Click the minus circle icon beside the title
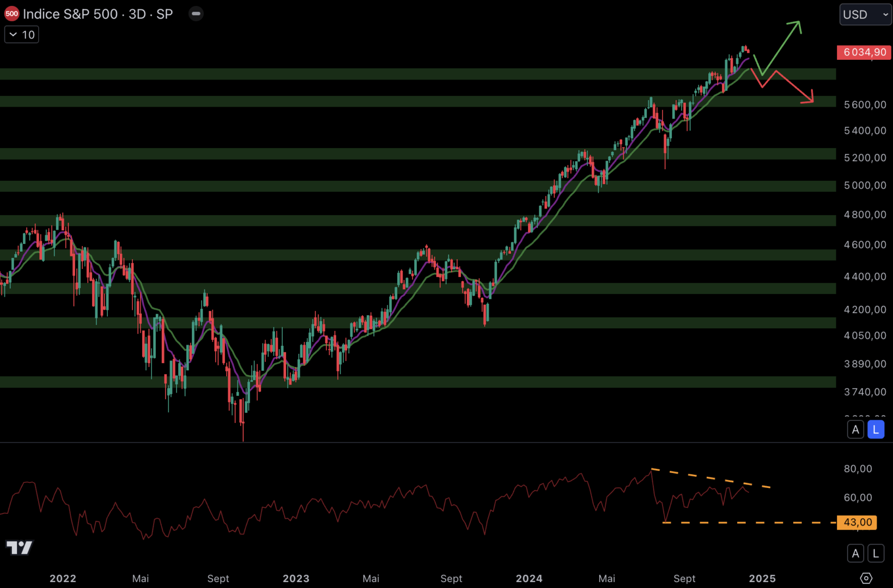This screenshot has height=588, width=893. 196,14
